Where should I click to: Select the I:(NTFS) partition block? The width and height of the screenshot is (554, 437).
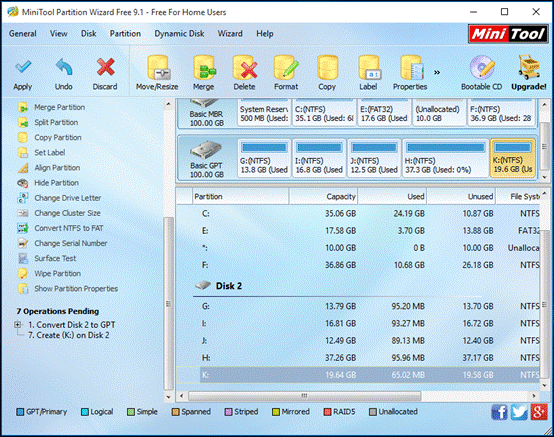tap(319, 158)
